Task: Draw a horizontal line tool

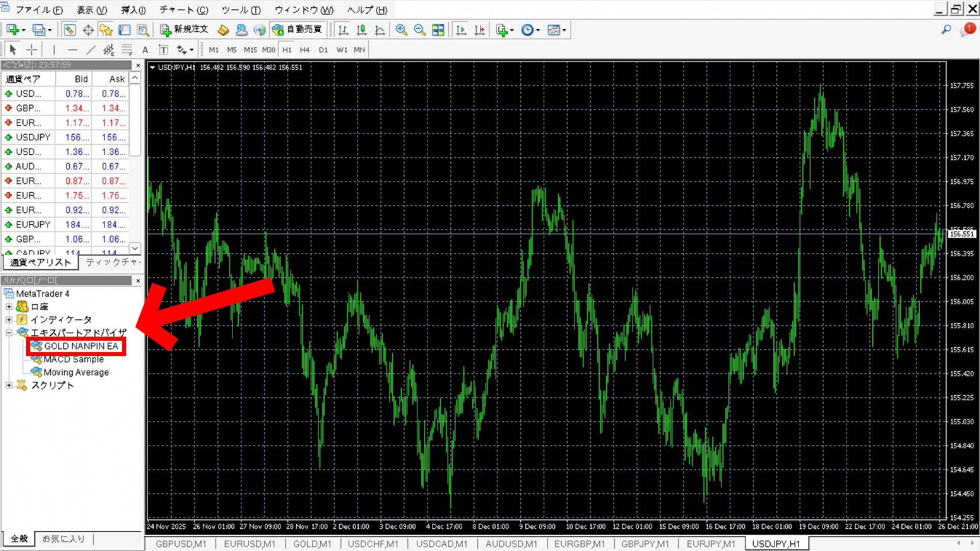Action: [72, 49]
